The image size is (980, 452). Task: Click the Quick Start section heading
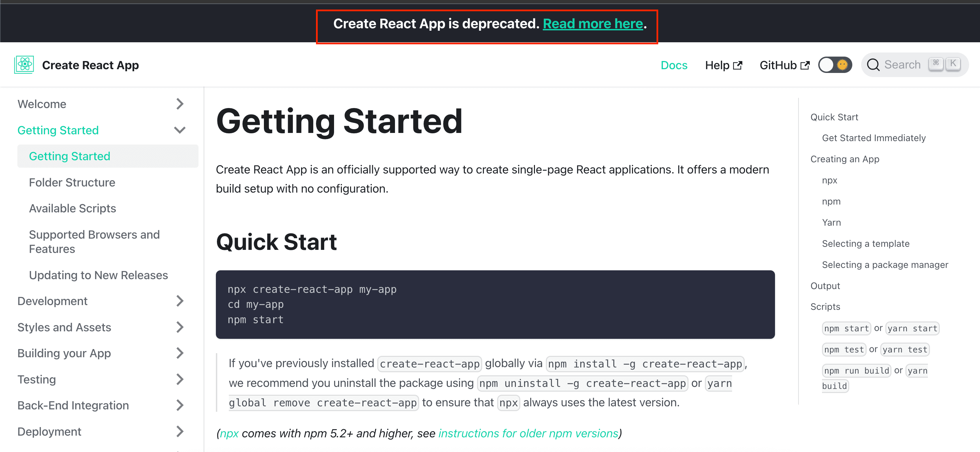point(276,242)
